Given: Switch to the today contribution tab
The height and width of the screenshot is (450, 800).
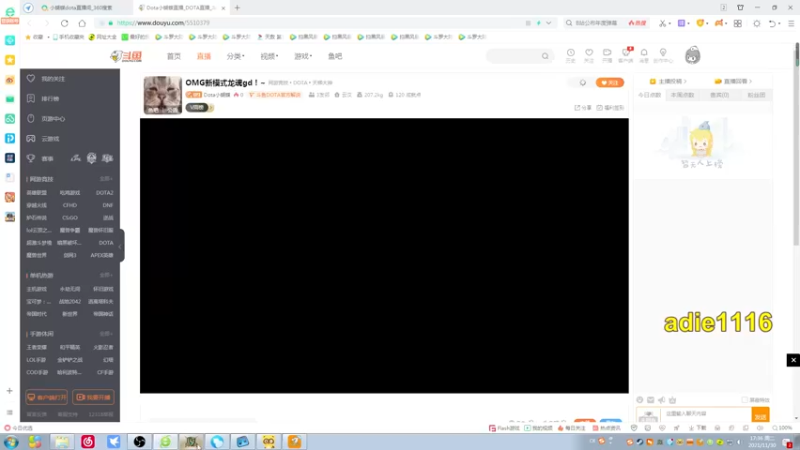Looking at the screenshot, I should 649,95.
